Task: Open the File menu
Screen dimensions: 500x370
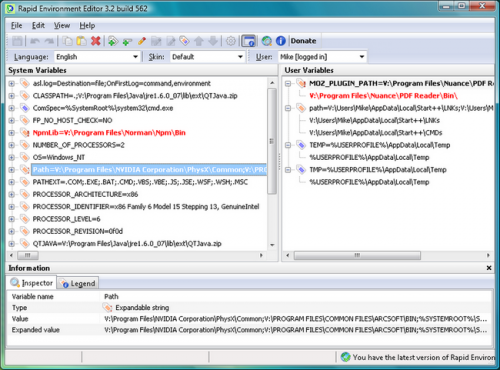Action: tap(16, 25)
